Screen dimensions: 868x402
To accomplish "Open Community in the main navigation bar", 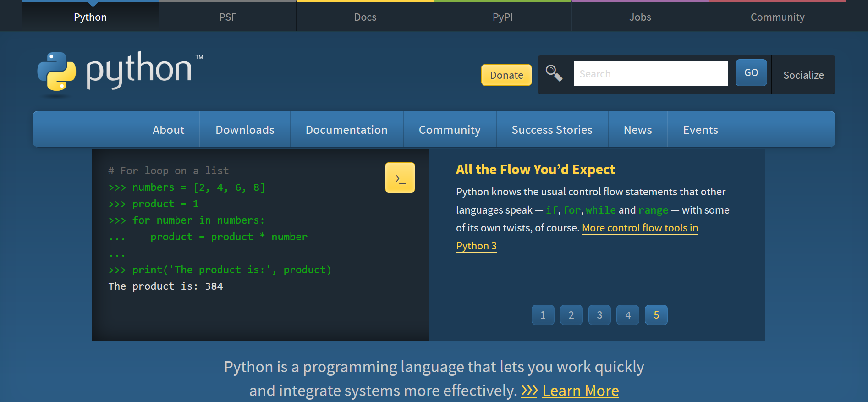I will point(450,130).
